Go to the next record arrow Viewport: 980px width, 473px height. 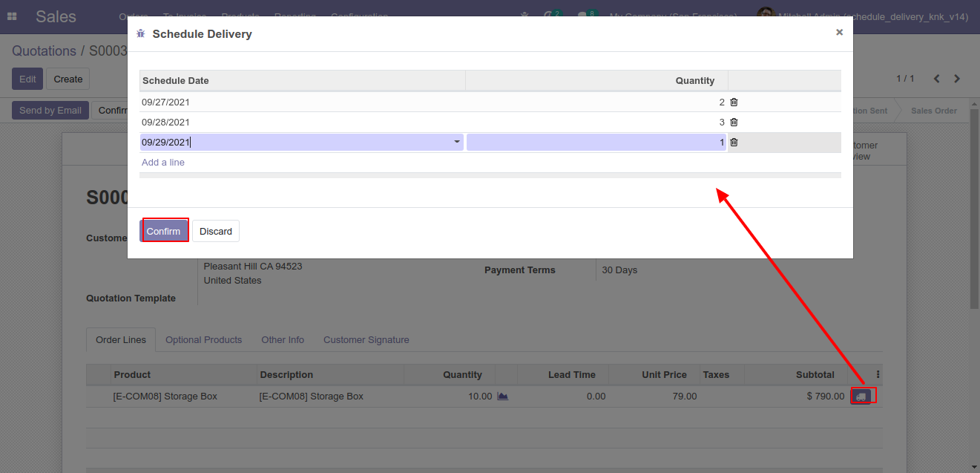pos(957,79)
